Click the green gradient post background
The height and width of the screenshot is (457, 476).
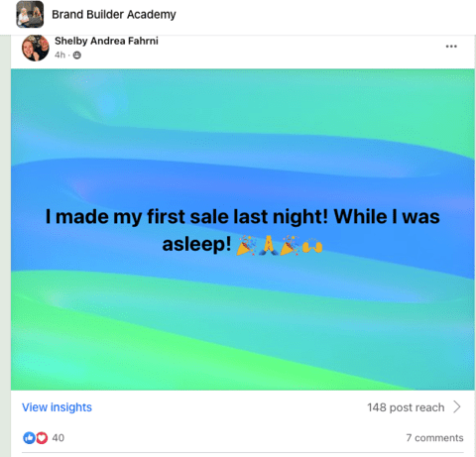[x=242, y=330]
